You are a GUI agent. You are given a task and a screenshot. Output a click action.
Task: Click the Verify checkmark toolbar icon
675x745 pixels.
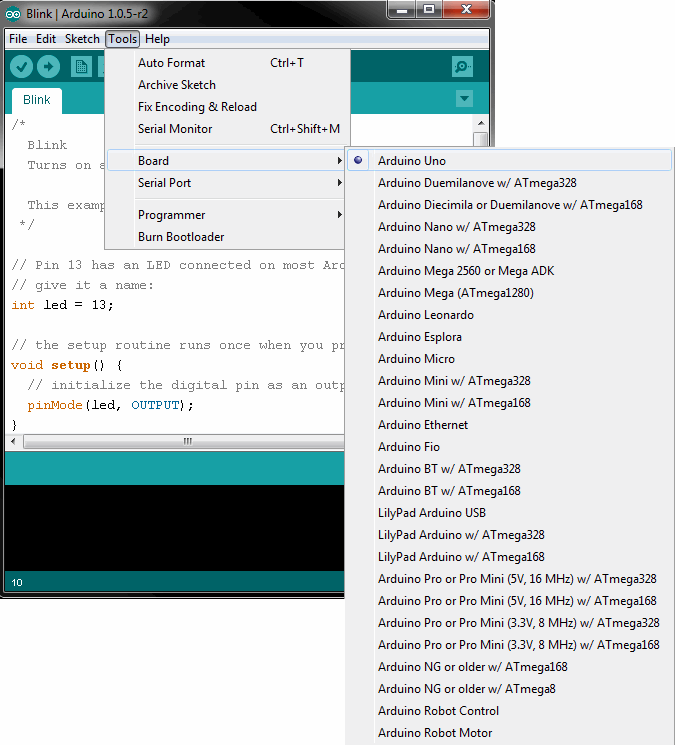[21, 67]
